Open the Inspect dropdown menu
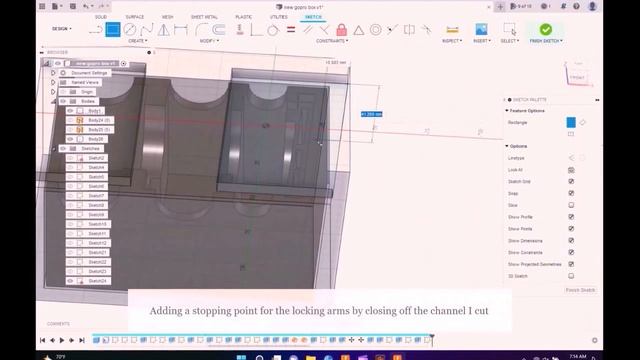Image resolution: width=640 pixels, height=360 pixels. click(452, 41)
